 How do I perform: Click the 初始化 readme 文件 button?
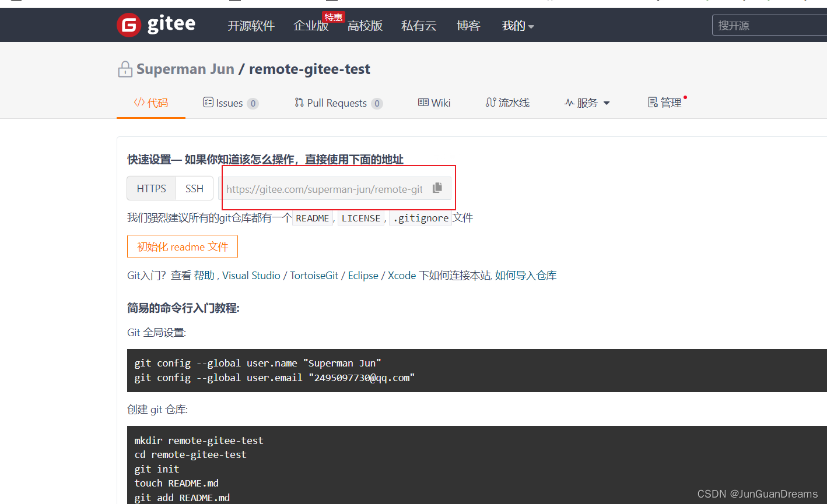(x=182, y=246)
